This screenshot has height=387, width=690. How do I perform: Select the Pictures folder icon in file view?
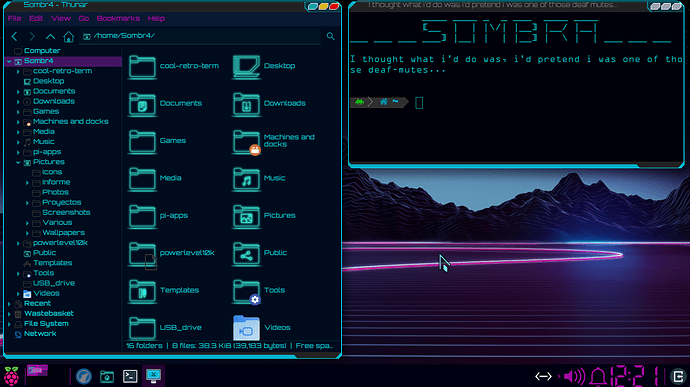246,216
